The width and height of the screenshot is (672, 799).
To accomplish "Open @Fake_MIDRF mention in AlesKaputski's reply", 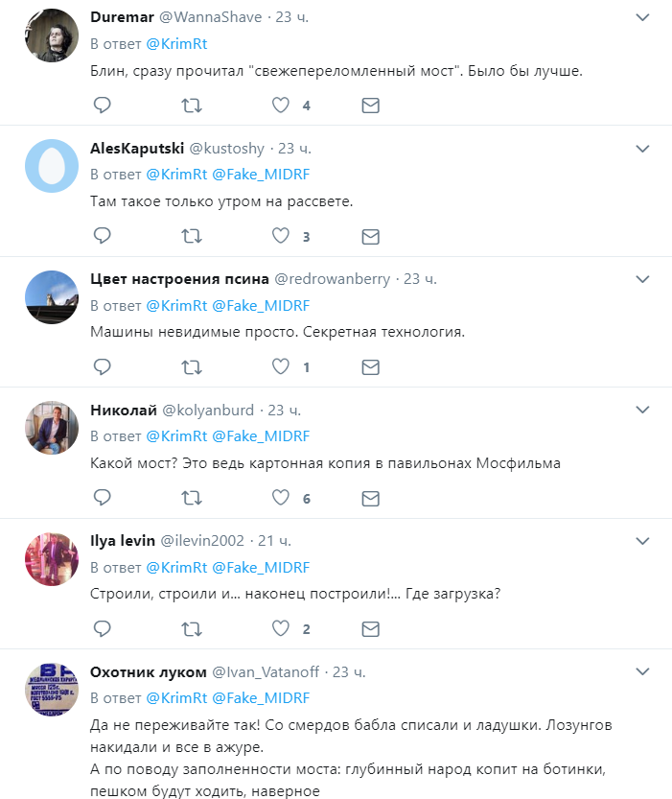I will tap(260, 175).
